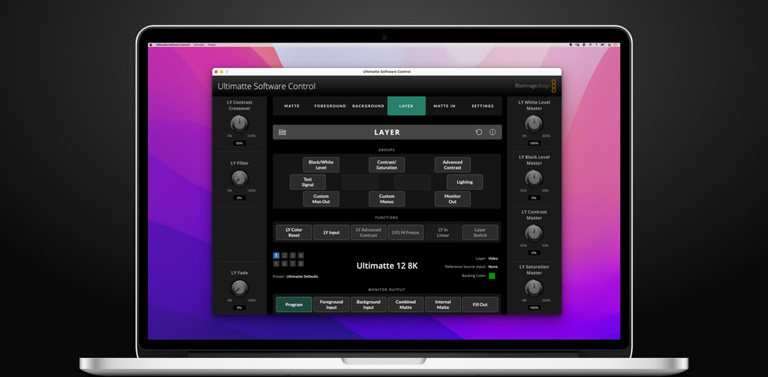This screenshot has width=768, height=377.
Task: Select preset slot 8
Action: click(301, 263)
